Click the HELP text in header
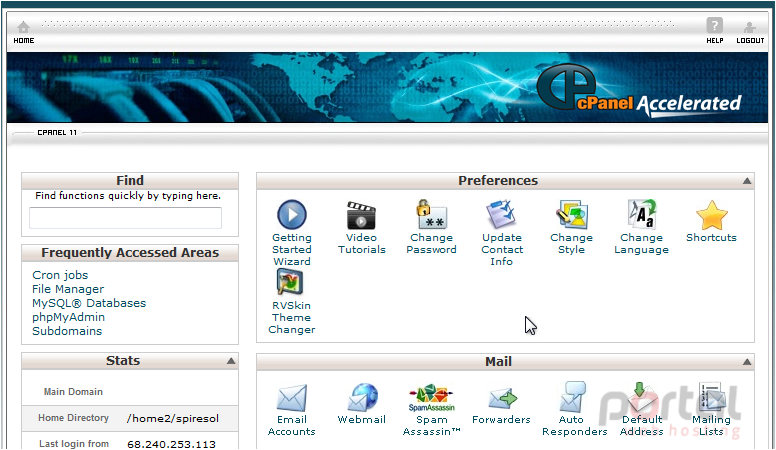 click(715, 41)
